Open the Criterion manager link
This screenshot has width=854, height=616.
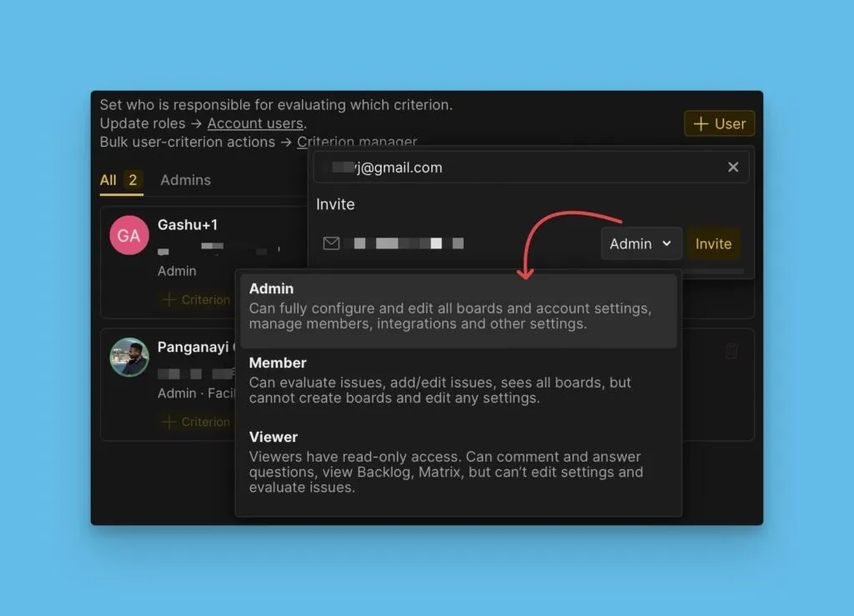point(357,142)
